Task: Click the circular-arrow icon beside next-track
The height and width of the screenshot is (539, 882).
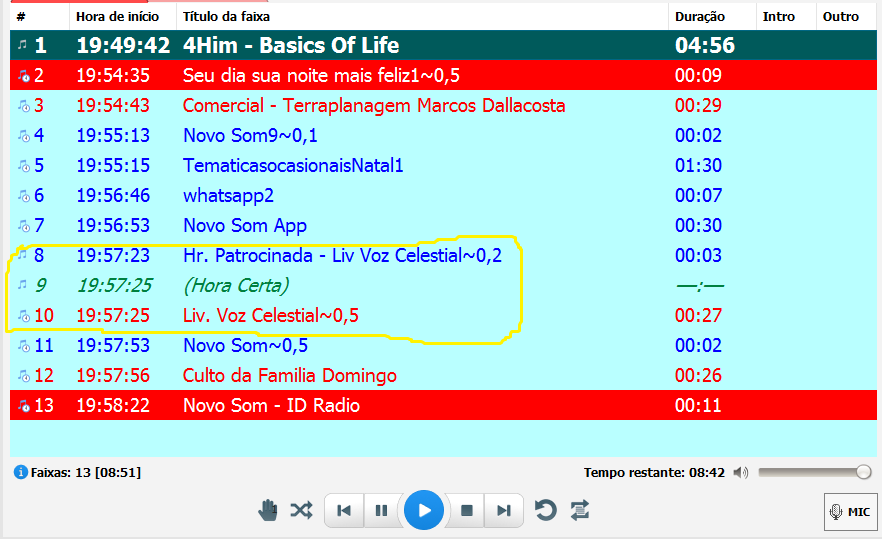Action: 545,510
